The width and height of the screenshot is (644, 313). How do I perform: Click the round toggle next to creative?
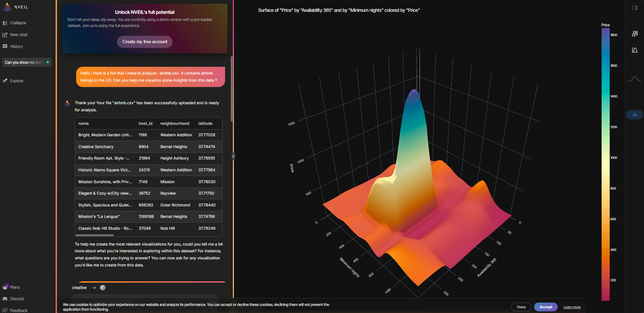point(103,288)
